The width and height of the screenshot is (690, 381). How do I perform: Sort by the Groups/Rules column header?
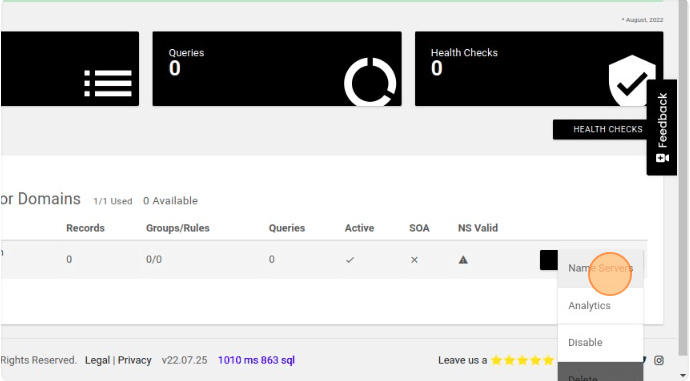point(178,228)
